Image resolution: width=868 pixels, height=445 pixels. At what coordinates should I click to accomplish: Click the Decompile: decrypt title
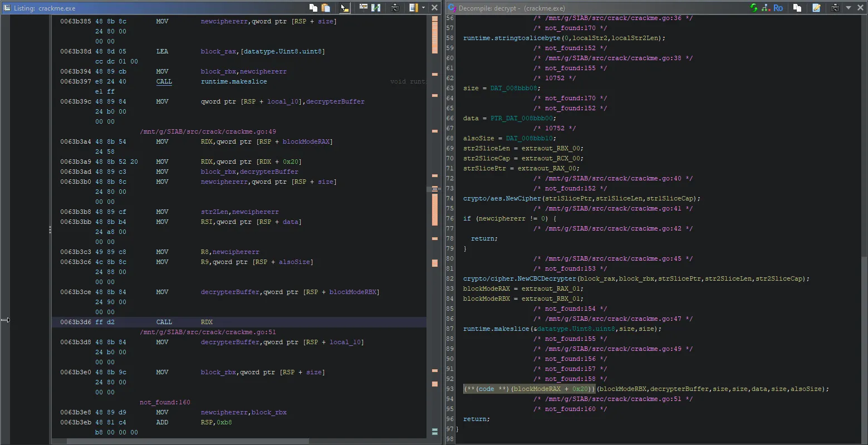(512, 8)
